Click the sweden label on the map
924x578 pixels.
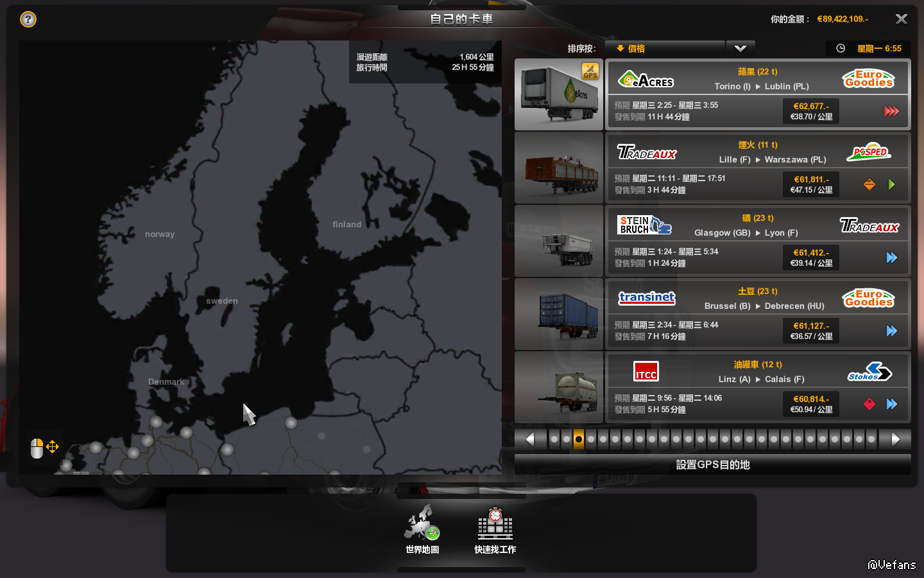(x=222, y=301)
